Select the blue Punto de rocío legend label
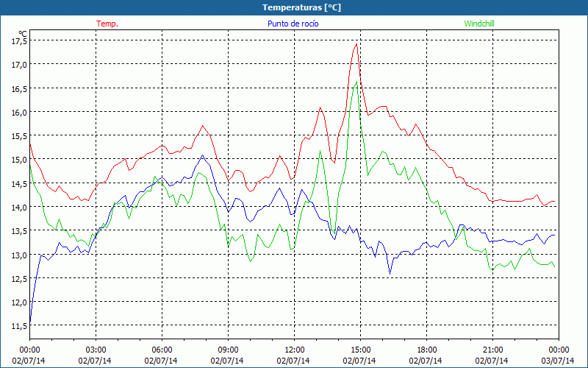This screenshot has height=368, width=588. [x=293, y=24]
